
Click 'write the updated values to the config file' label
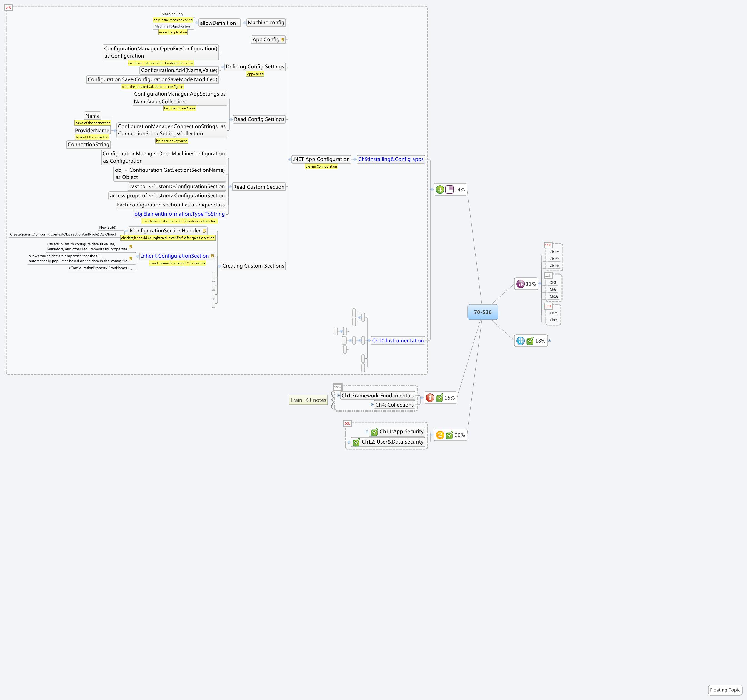click(x=152, y=87)
